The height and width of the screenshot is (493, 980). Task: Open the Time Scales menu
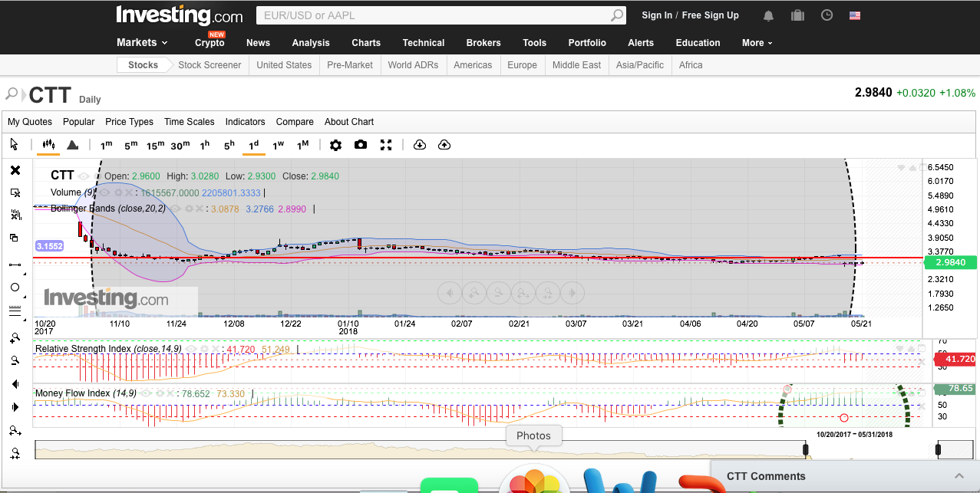(x=189, y=122)
